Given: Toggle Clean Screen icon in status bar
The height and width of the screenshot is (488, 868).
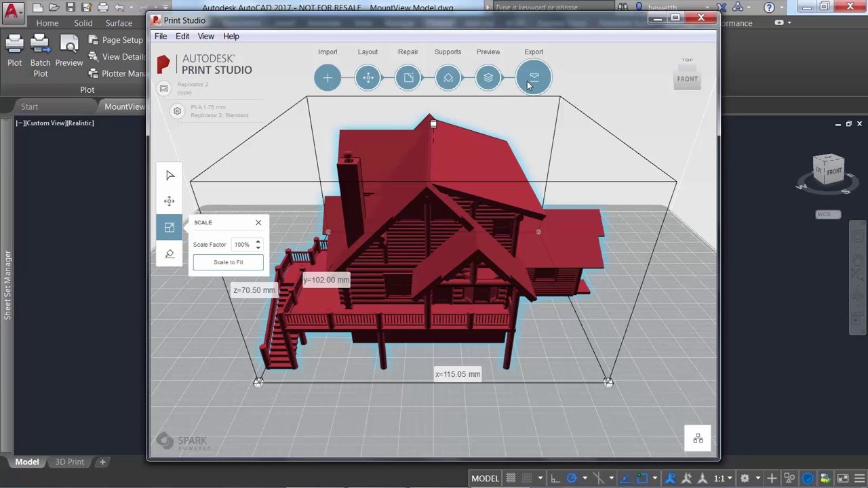Looking at the screenshot, I should 843,478.
